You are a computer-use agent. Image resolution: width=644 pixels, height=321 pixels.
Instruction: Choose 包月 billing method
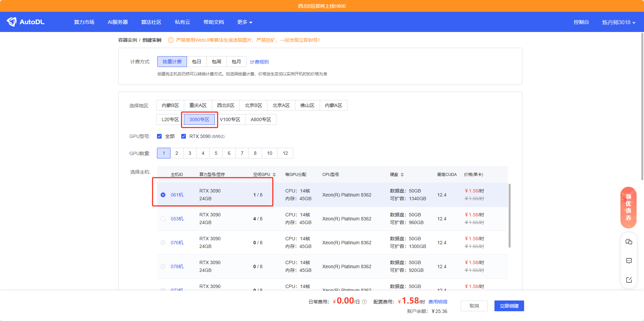(236, 62)
